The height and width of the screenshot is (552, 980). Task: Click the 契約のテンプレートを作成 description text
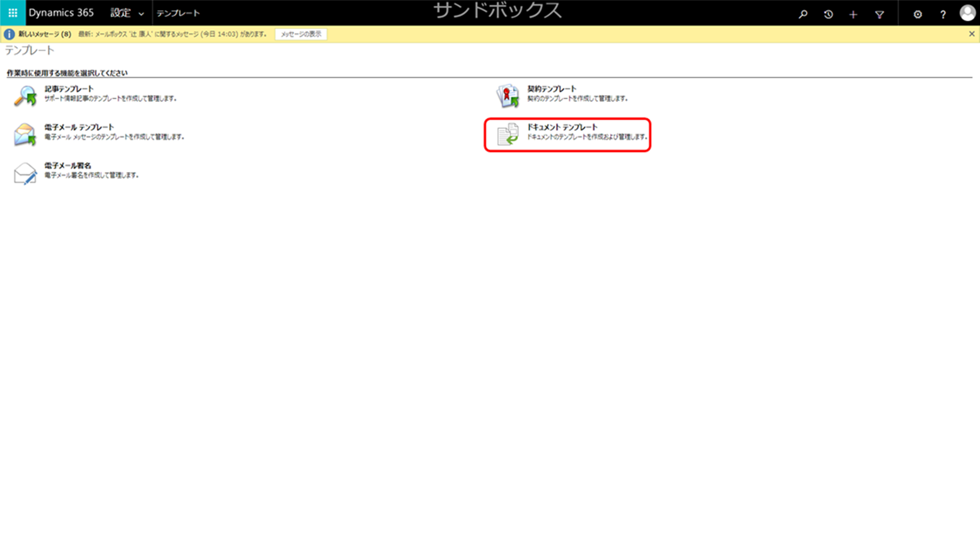pyautogui.click(x=577, y=99)
